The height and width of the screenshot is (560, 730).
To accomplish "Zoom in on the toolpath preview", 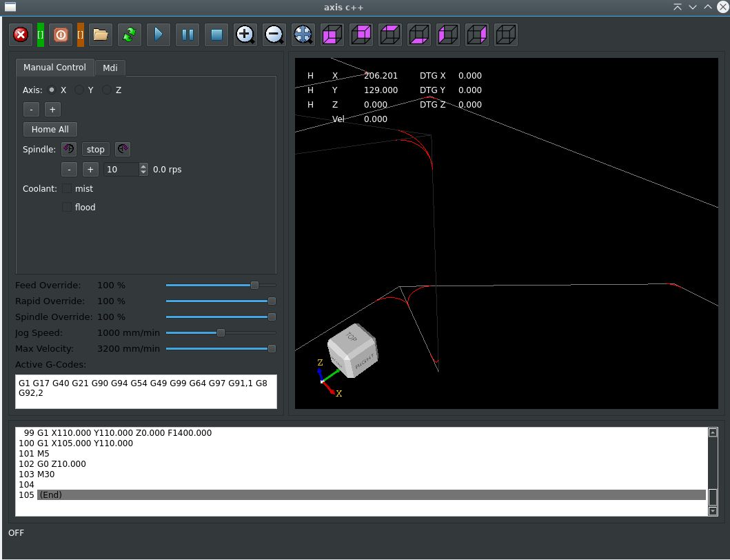I will coord(245,34).
